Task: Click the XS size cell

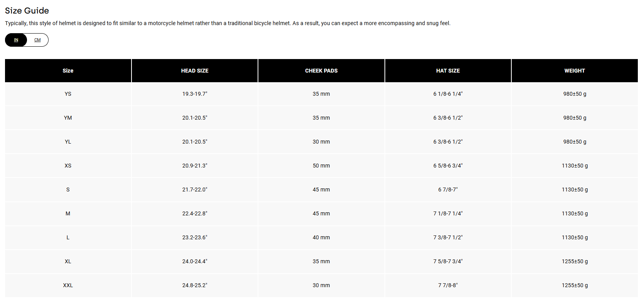Action: click(x=68, y=166)
